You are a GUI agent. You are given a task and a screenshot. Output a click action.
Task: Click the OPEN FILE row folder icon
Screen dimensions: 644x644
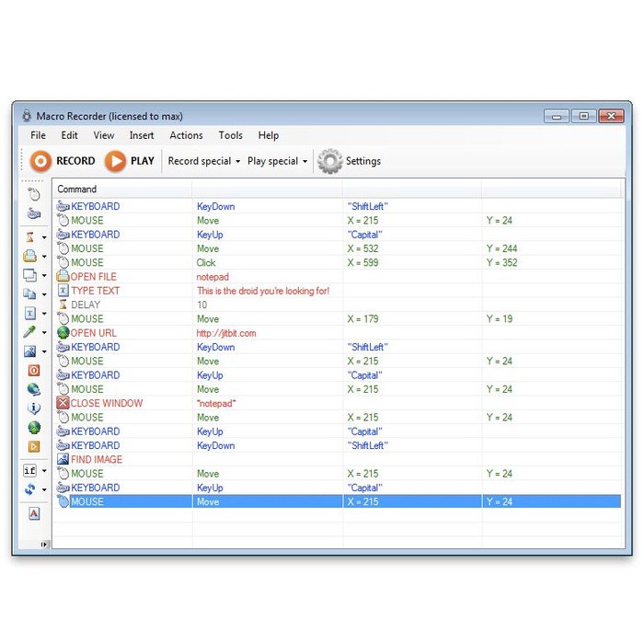point(63,276)
